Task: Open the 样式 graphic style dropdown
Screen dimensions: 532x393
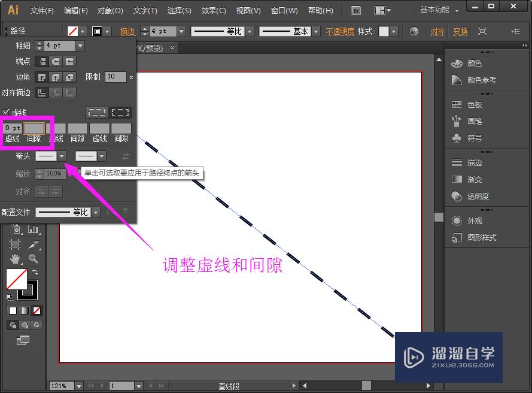Action: click(394, 32)
